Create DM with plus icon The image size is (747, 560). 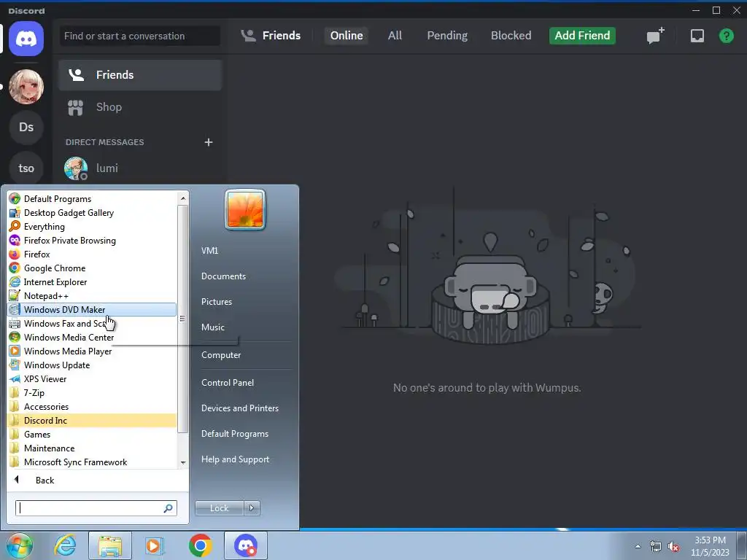click(208, 142)
